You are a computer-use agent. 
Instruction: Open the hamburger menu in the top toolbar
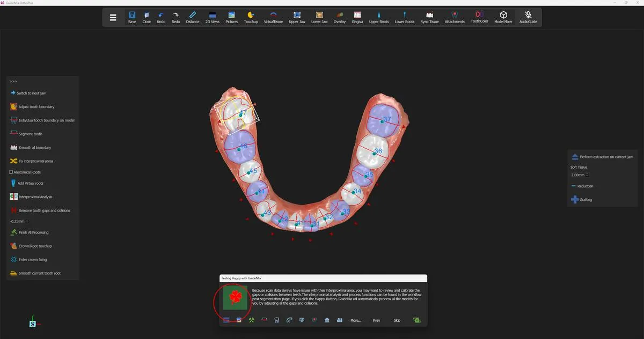click(113, 17)
